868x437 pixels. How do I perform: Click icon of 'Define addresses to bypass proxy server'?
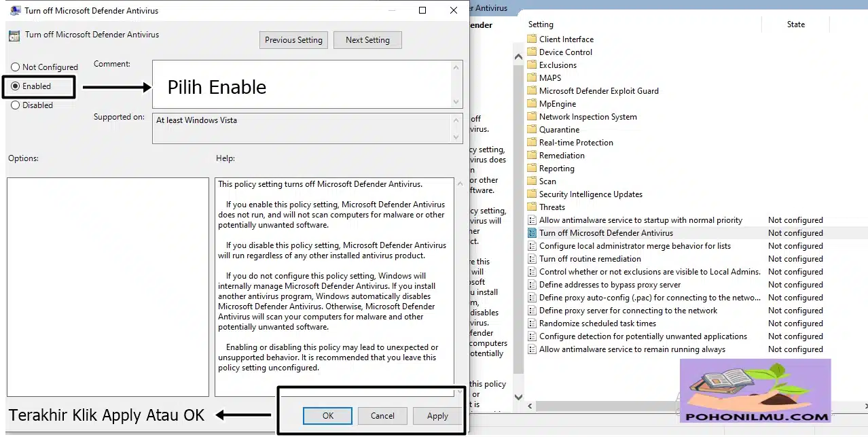coord(532,284)
